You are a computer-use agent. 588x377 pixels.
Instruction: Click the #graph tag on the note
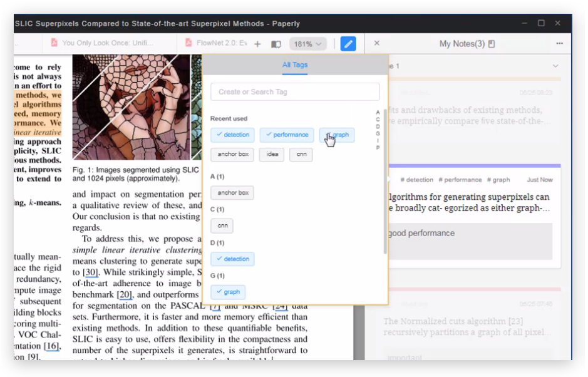pyautogui.click(x=498, y=180)
